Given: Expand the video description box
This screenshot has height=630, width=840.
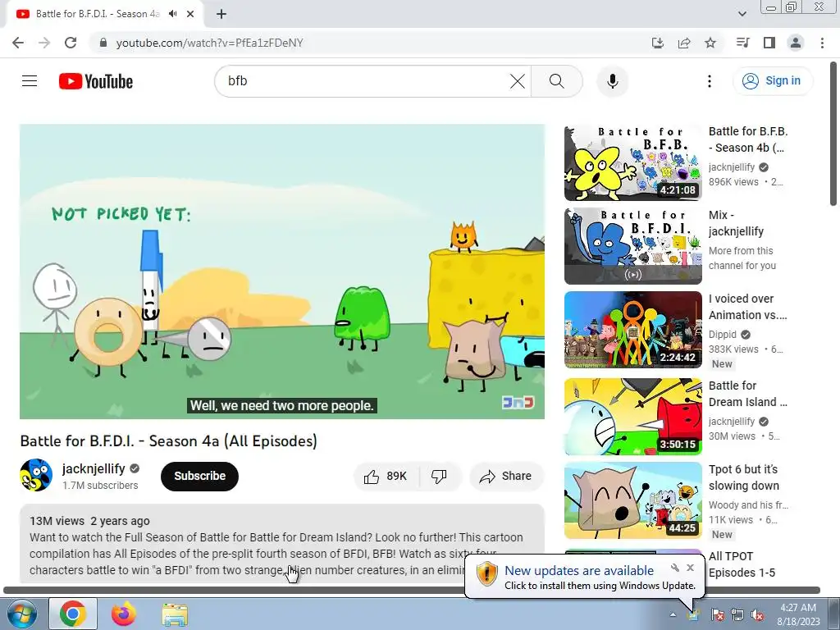Looking at the screenshot, I should coord(282,543).
